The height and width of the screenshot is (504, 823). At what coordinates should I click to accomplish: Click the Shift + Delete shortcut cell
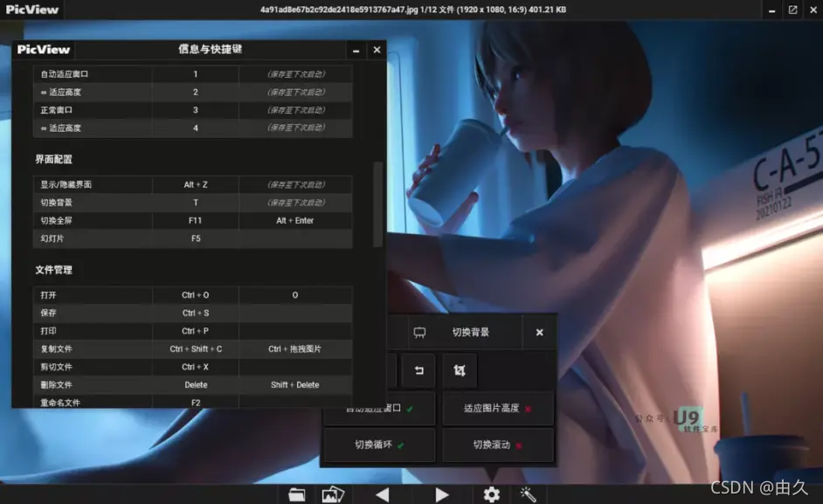pos(295,385)
